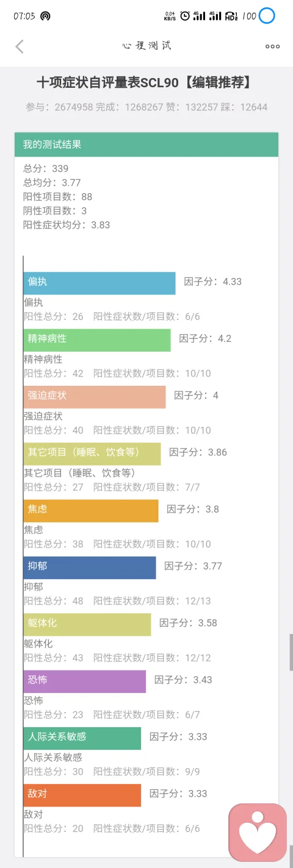Tap the HD call status icon

click(231, 16)
